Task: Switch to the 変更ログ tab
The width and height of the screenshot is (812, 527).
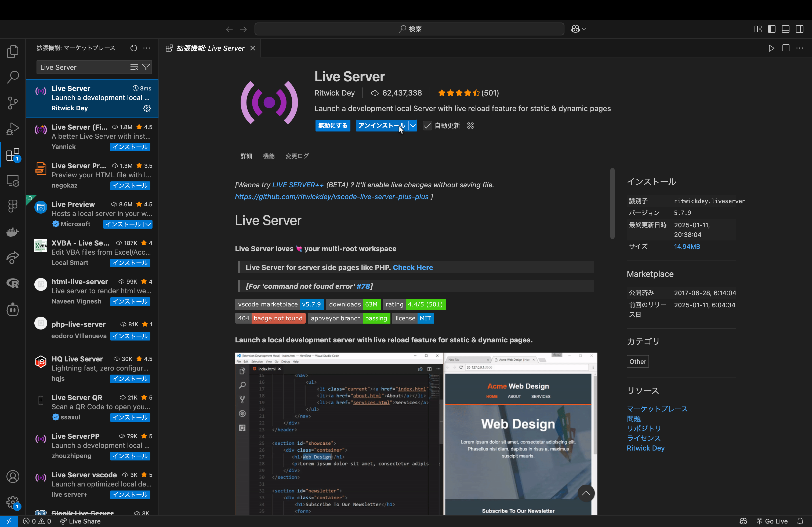Action: click(x=297, y=156)
